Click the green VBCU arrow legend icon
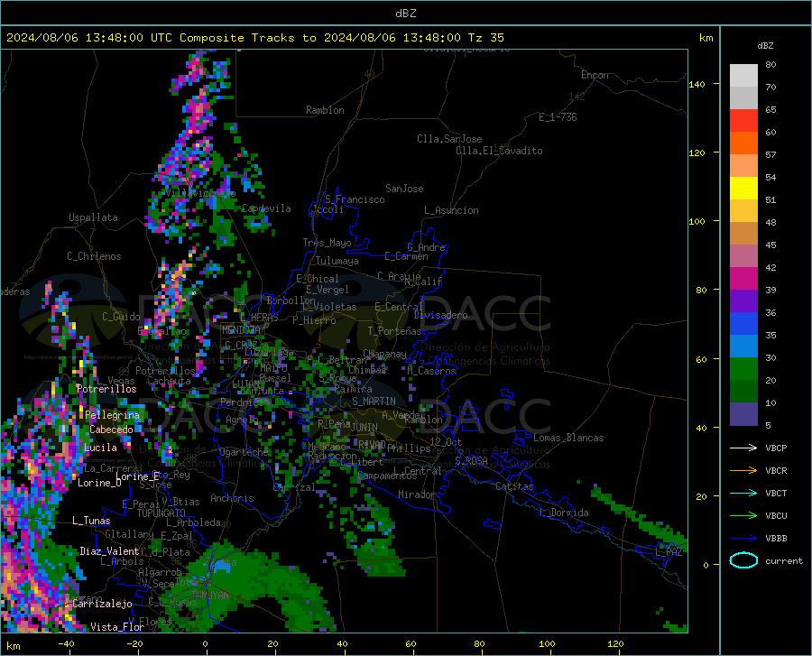The height and width of the screenshot is (656, 812). 743,516
